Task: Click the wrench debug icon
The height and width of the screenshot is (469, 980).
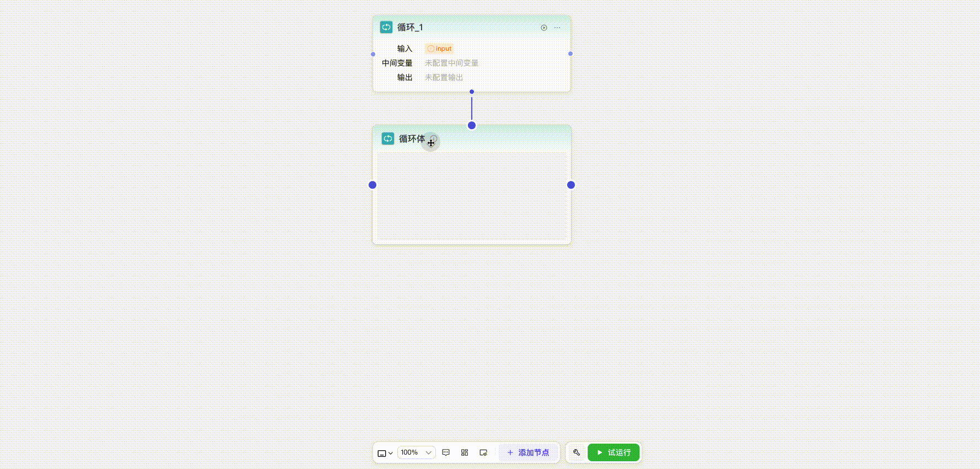Action: point(577,452)
